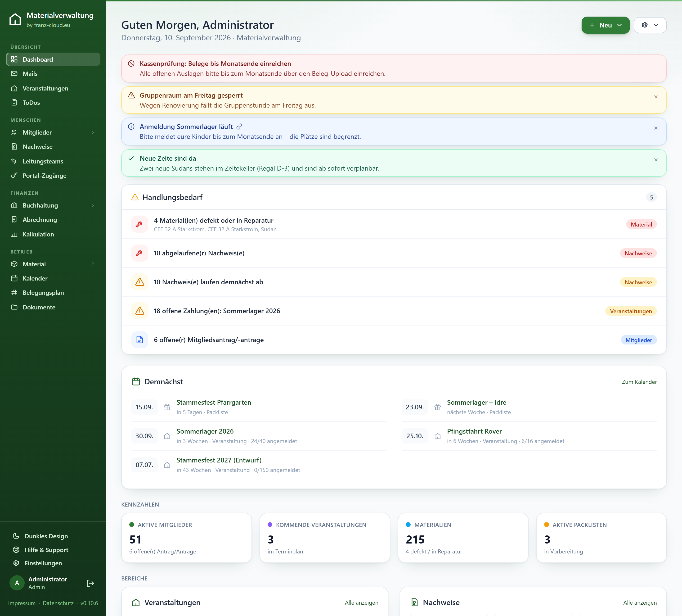682x616 pixels.
Task: Click the Zum Kalender link
Action: pyautogui.click(x=639, y=382)
